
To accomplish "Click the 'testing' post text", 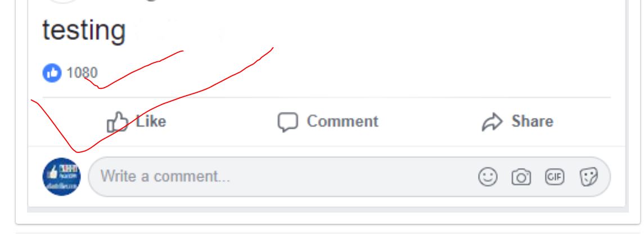I will (x=84, y=30).
